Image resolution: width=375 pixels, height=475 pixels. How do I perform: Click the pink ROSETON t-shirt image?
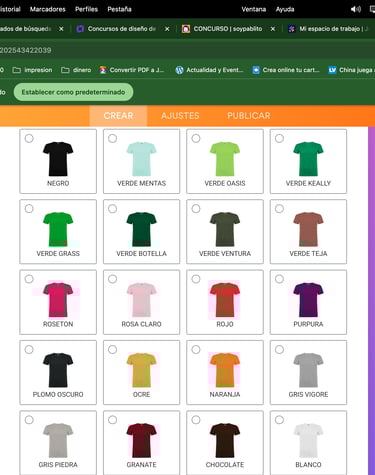point(58,300)
